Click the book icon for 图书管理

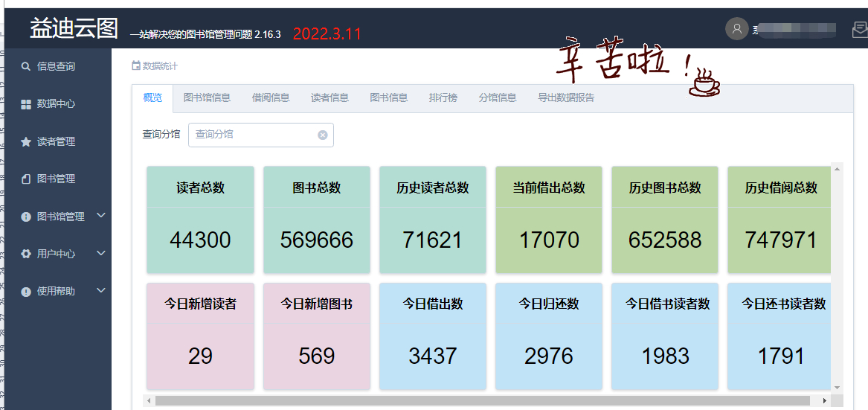[x=26, y=179]
